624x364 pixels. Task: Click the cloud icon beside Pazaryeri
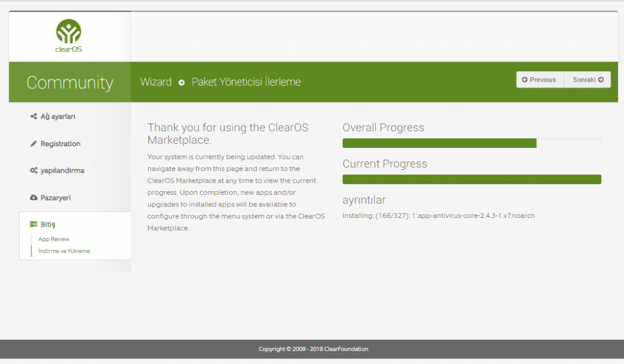coord(34,198)
